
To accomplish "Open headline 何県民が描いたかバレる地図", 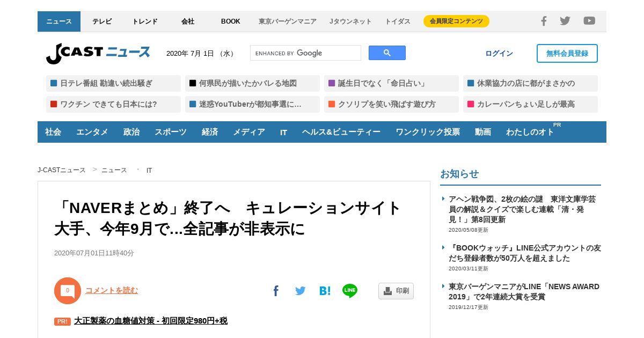I will coord(252,83).
